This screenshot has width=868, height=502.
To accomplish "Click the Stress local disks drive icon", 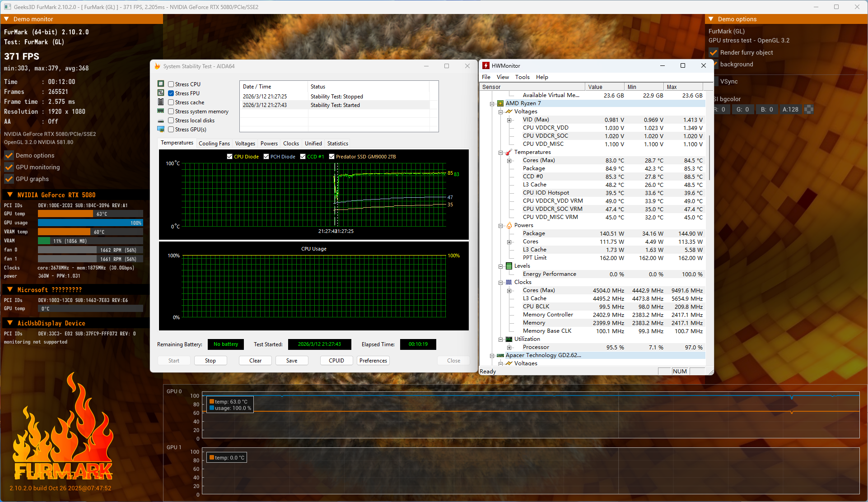I will 161,121.
